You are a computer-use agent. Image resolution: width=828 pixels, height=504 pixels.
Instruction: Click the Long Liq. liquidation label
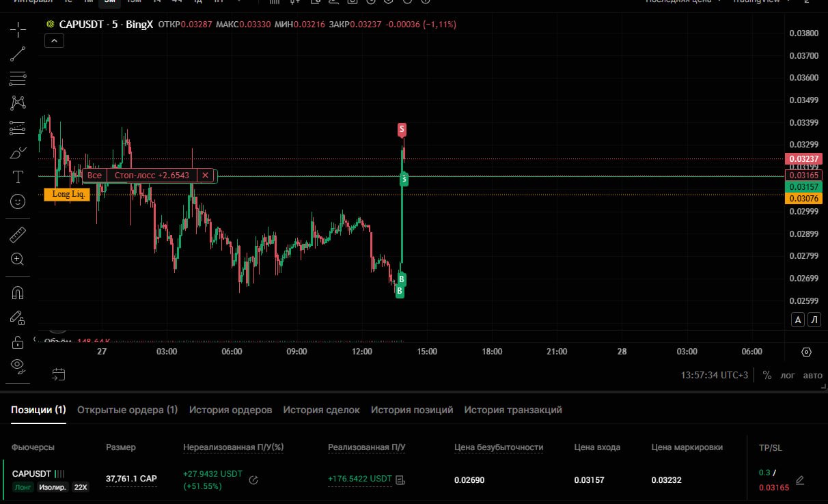pos(67,195)
